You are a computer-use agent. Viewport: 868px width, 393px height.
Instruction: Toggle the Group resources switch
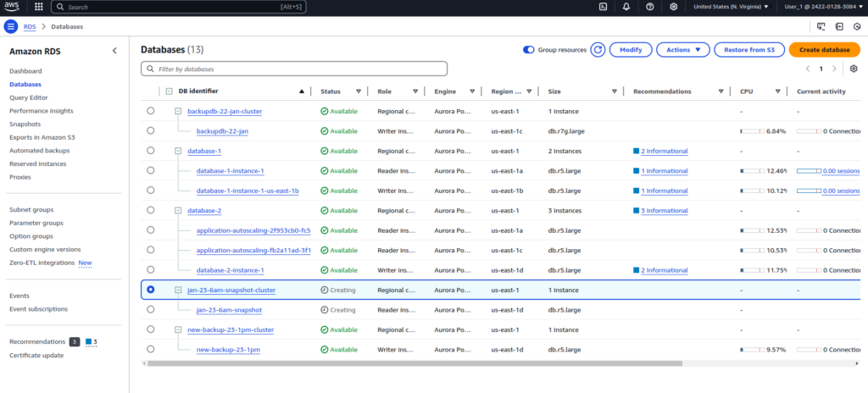529,50
